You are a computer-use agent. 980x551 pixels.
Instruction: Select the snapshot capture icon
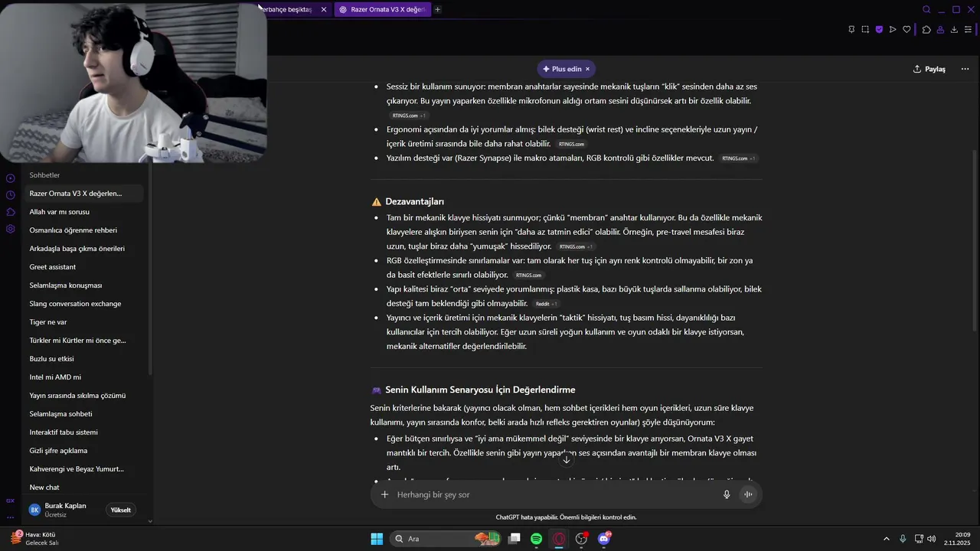pyautogui.click(x=865, y=30)
